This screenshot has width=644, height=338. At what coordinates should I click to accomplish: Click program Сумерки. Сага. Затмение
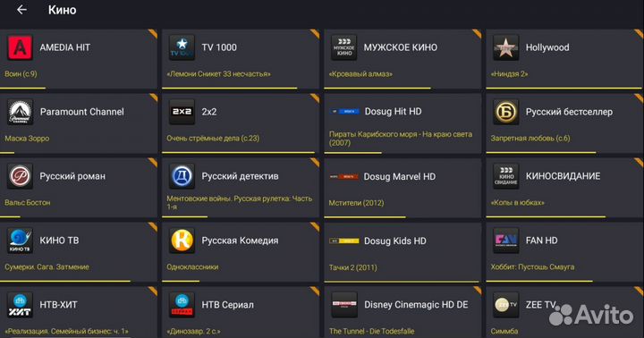click(47, 267)
